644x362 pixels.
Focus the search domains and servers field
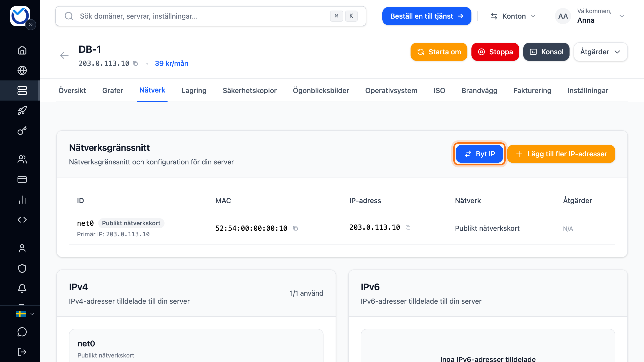click(x=211, y=16)
